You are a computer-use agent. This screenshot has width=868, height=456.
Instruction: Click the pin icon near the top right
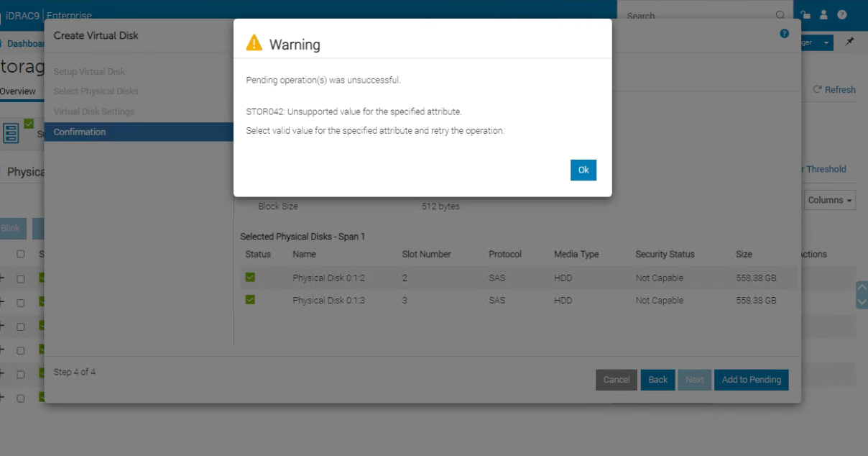pos(849,42)
